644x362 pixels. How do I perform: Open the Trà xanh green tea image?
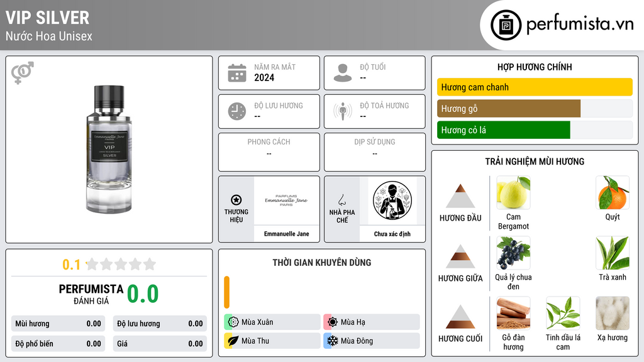[x=613, y=253]
